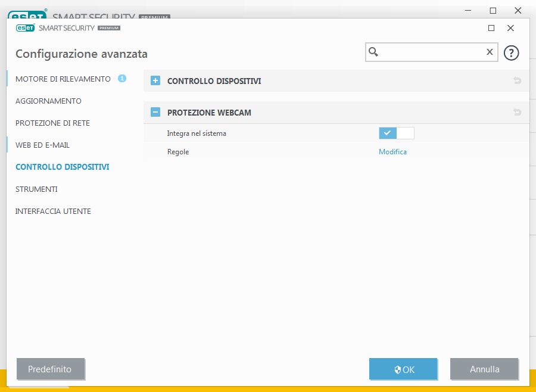Clear the search field with X

490,52
